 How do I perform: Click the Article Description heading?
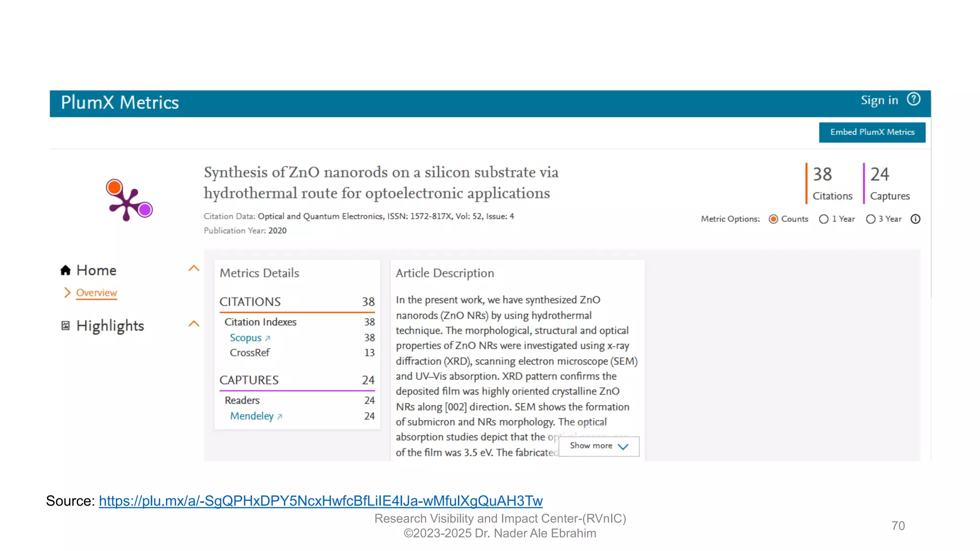445,273
